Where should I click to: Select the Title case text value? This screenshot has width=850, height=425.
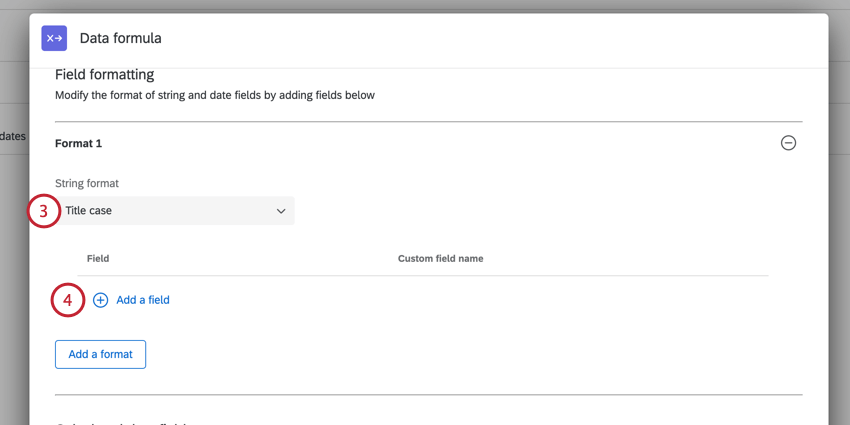[89, 211]
